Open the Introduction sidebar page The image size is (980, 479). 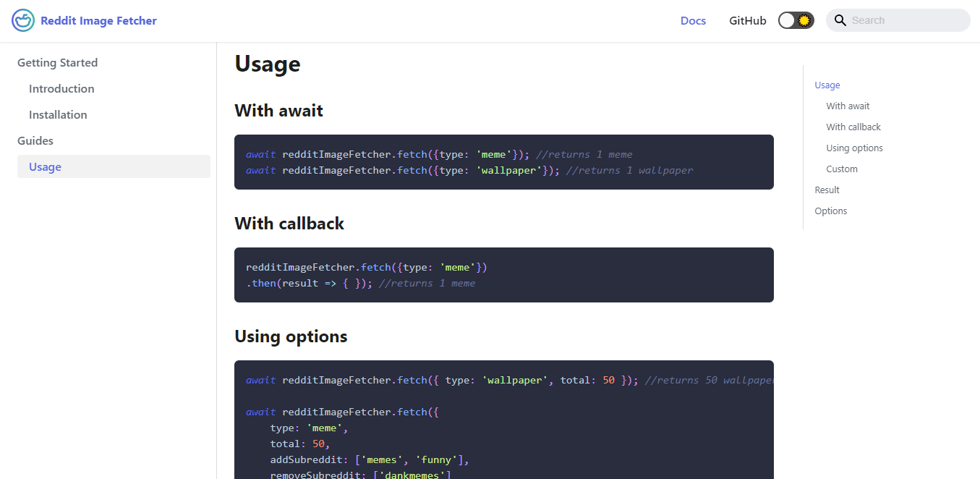61,89
